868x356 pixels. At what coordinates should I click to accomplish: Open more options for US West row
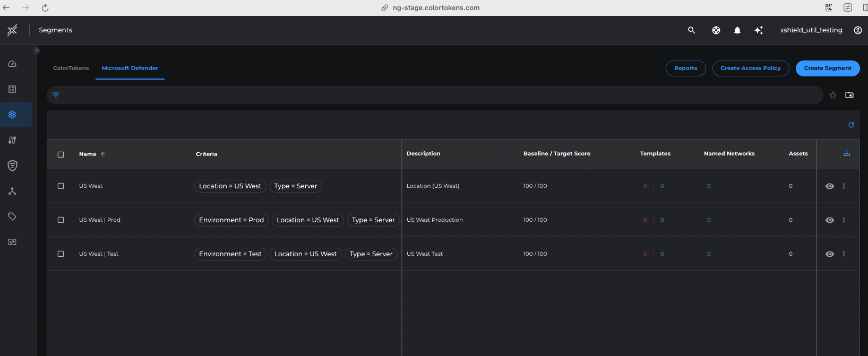[x=844, y=186]
